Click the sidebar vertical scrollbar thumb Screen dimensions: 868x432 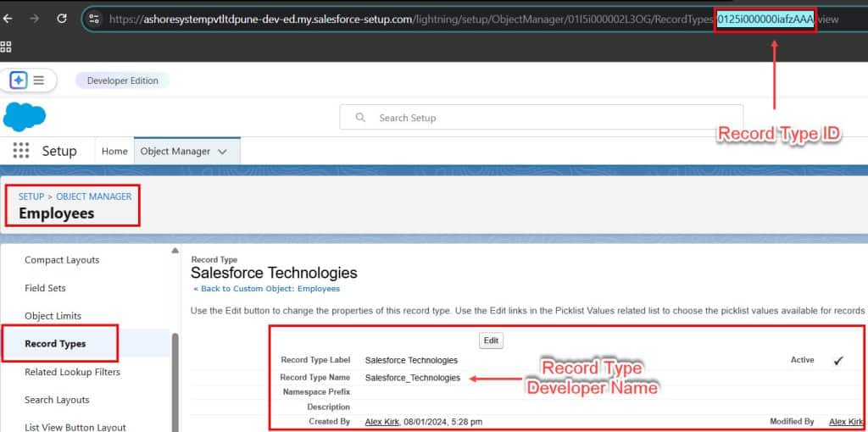(x=175, y=382)
